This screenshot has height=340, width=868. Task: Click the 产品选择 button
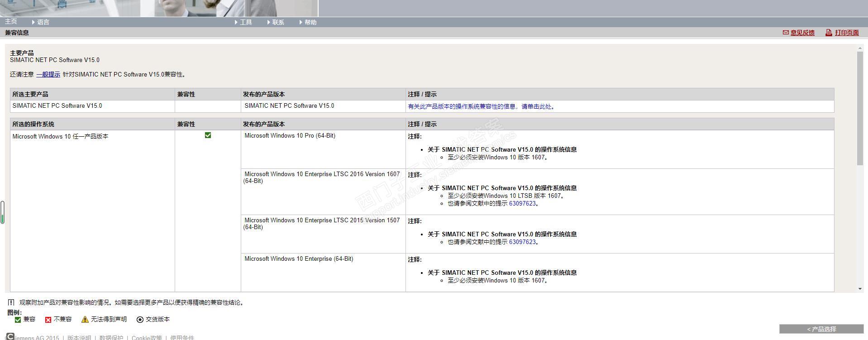pyautogui.click(x=821, y=329)
